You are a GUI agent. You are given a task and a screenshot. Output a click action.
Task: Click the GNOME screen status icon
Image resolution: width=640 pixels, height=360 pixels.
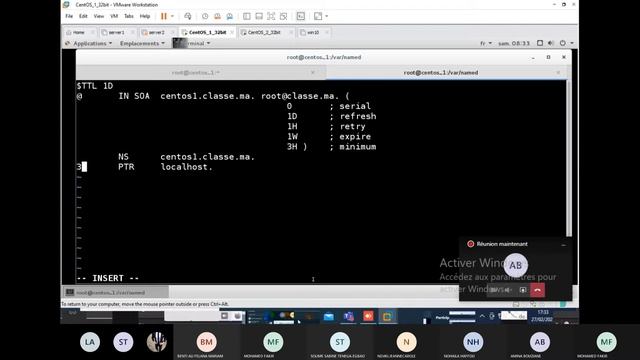(540, 43)
